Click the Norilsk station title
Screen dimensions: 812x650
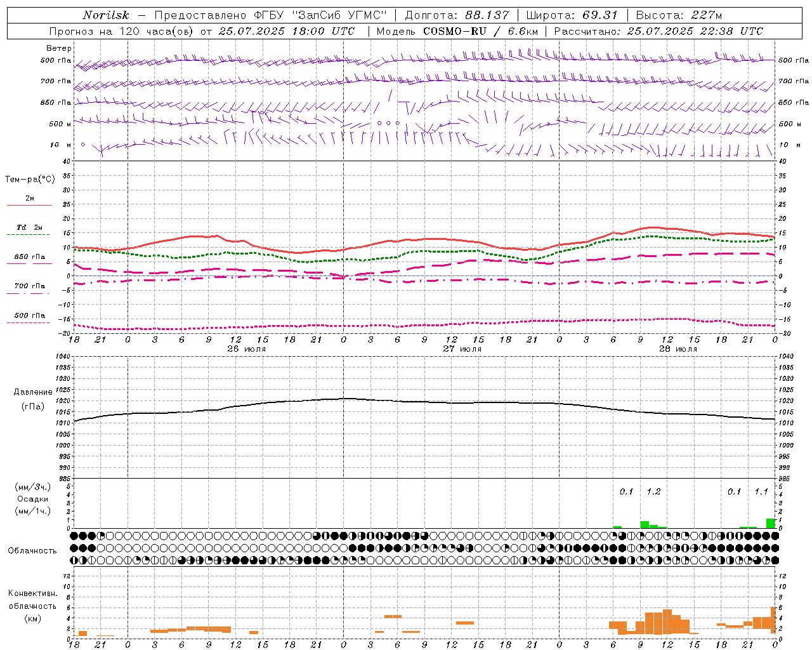106,15
